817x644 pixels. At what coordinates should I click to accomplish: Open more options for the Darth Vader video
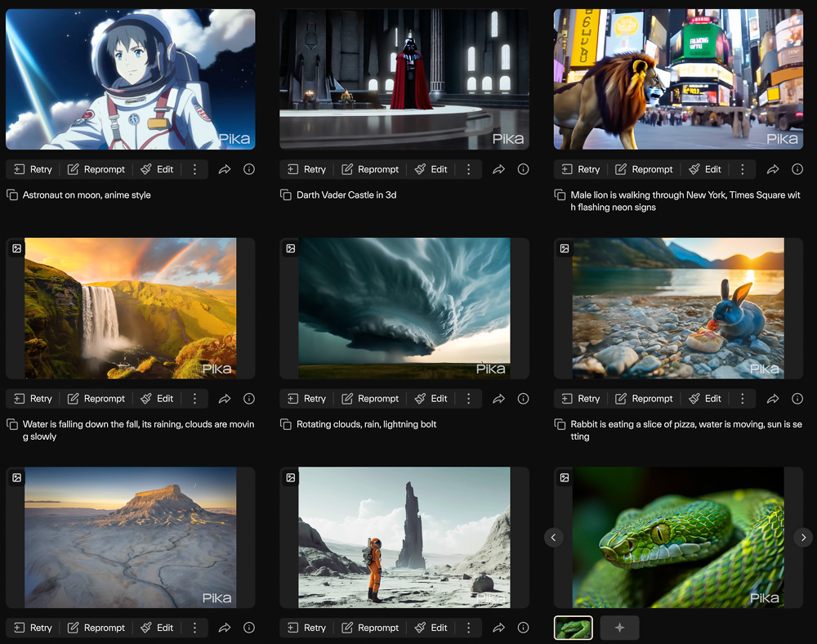point(468,169)
